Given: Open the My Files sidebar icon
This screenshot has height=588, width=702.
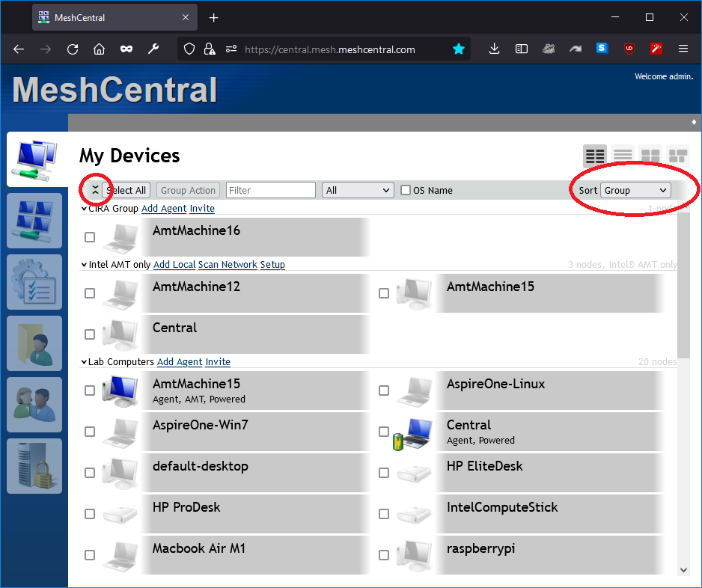Looking at the screenshot, I should pos(34,343).
